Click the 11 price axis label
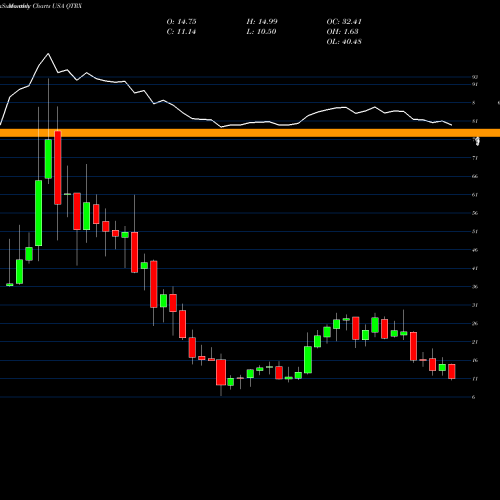The width and height of the screenshot is (500, 500). [x=475, y=379]
